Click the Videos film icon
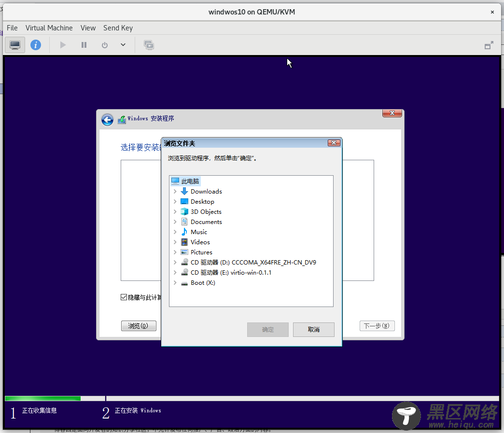Image resolution: width=504 pixels, height=433 pixels. coord(184,242)
